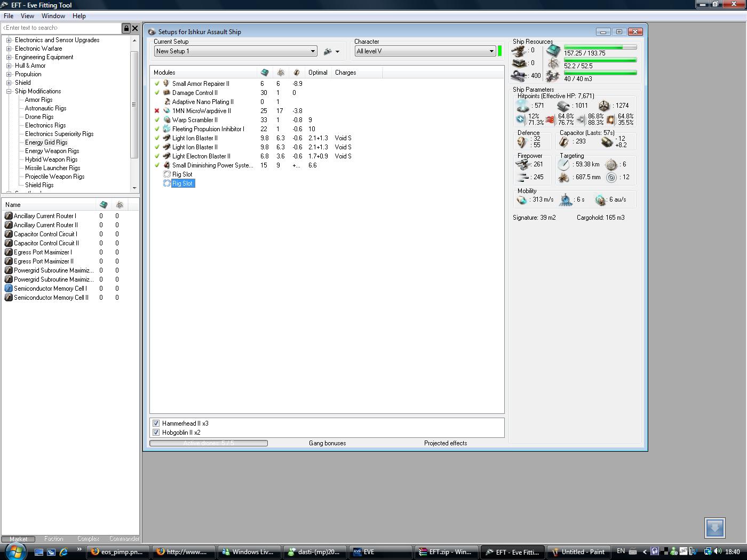Click the Fleeting Propulsion Inhibitor I icon
Viewport: 747px width, 560px height.
click(166, 129)
